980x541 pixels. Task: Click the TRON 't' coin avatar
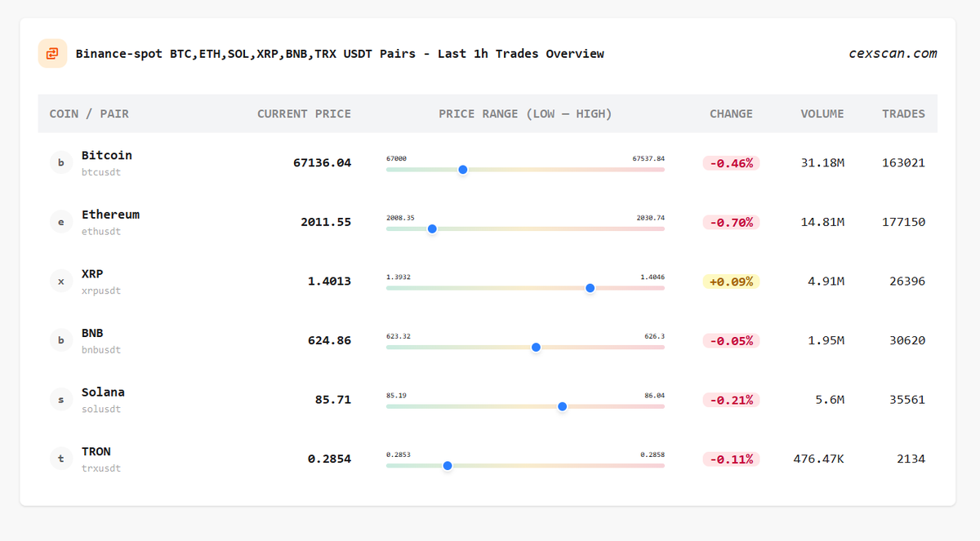pyautogui.click(x=61, y=459)
